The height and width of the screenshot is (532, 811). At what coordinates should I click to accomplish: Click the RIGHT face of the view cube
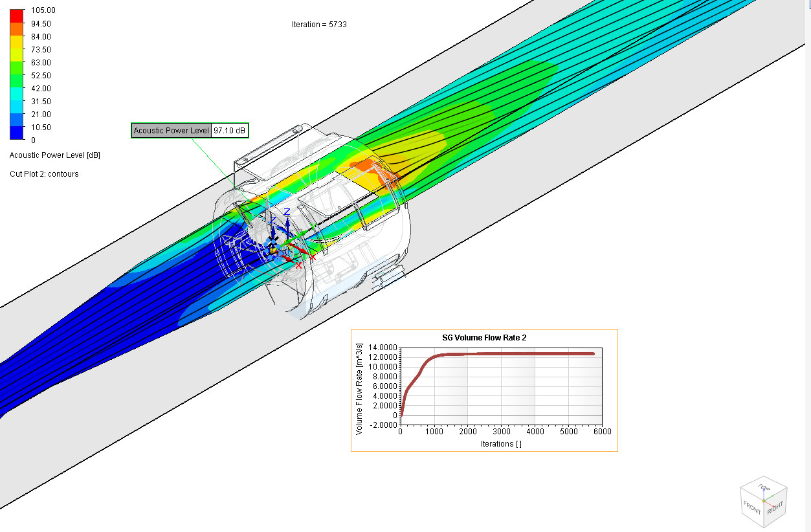[775, 507]
